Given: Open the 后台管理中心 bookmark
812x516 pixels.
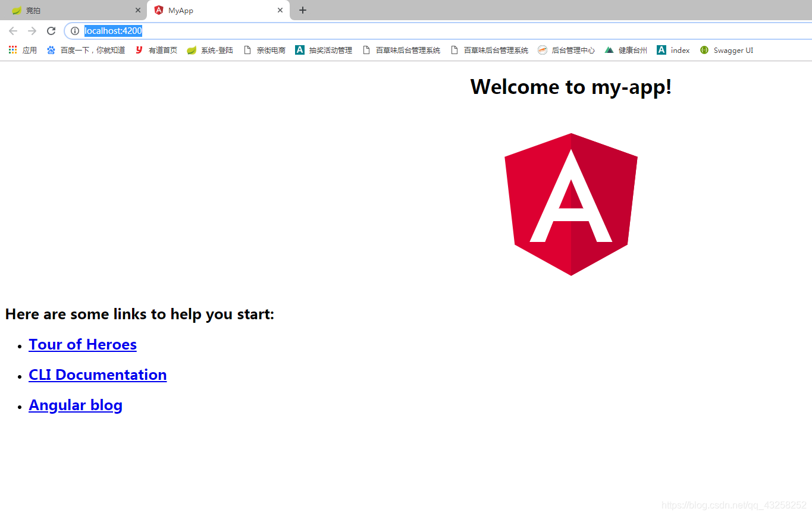Looking at the screenshot, I should [566, 50].
